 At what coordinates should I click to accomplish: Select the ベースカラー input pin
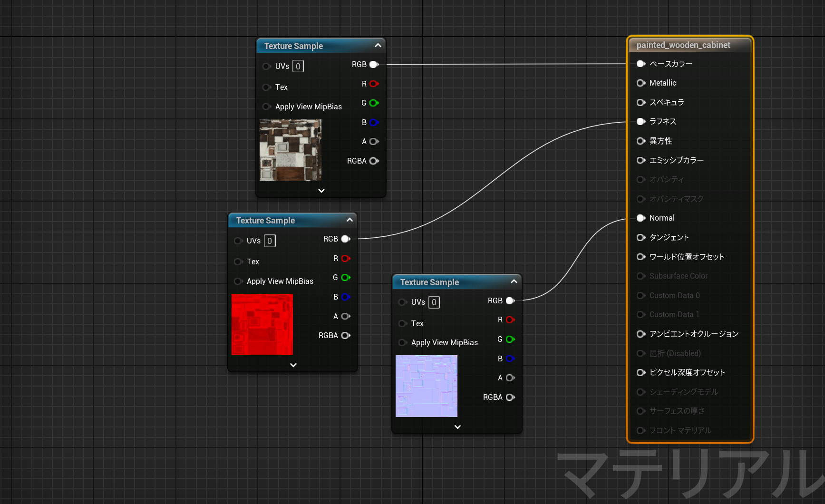click(x=641, y=64)
